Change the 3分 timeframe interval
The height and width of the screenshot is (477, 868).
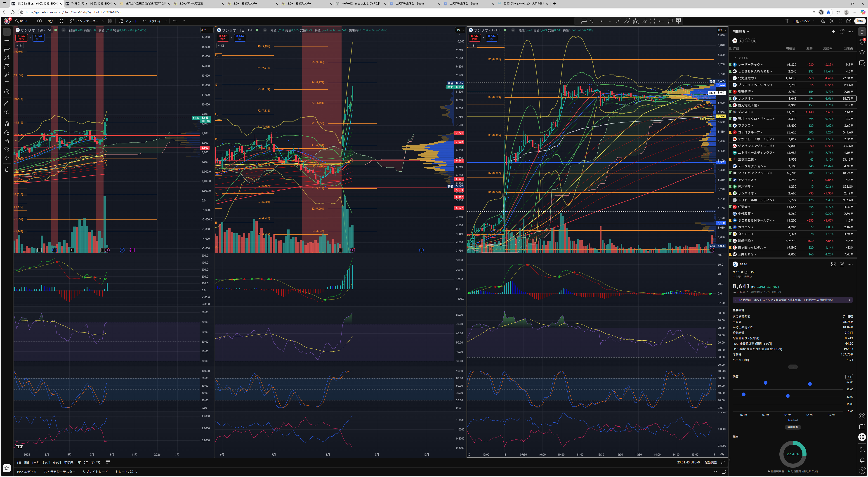coord(50,21)
